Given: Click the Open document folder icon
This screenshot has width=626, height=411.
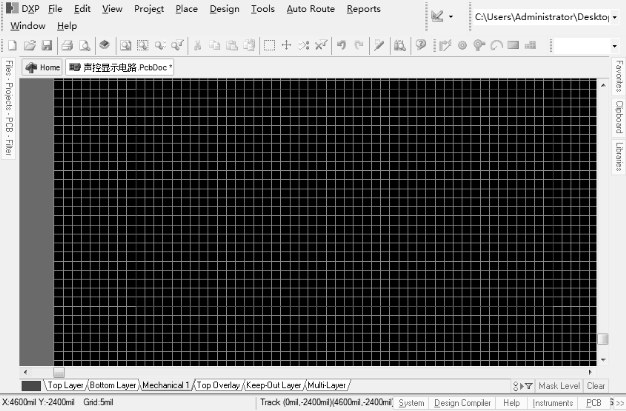Looking at the screenshot, I should coord(30,45).
